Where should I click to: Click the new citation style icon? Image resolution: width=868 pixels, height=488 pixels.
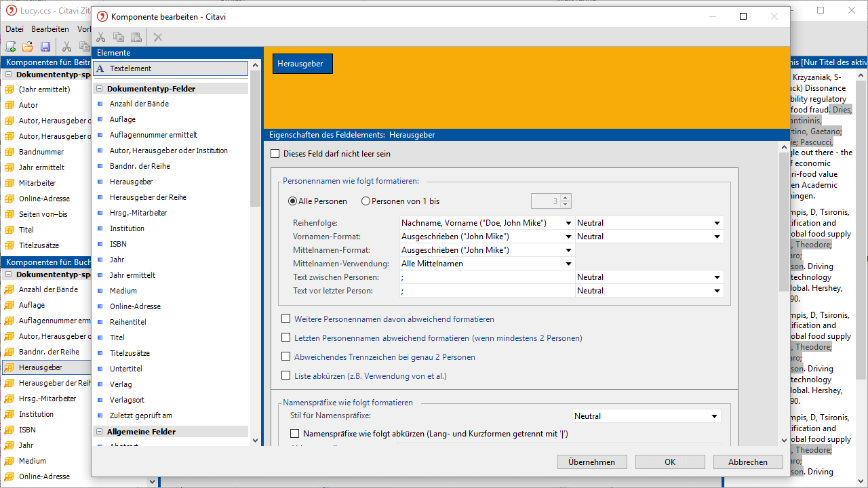pos(10,47)
